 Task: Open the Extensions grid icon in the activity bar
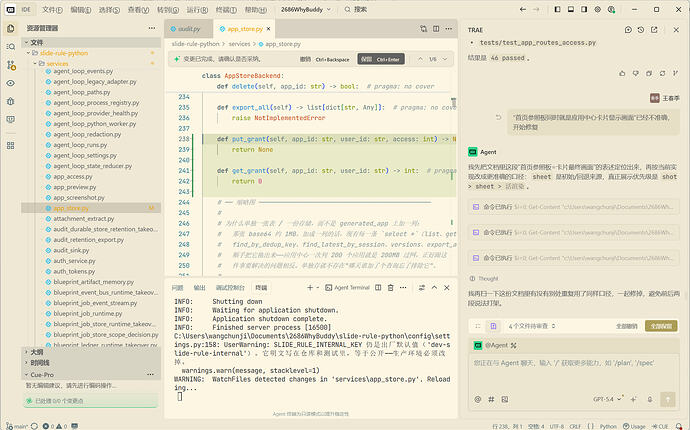tap(11, 146)
